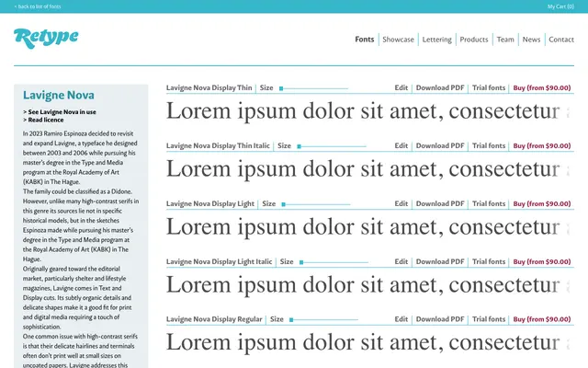Click the 'Lavigne Nova Display Thin' label
The width and height of the screenshot is (588, 368).
(x=209, y=88)
